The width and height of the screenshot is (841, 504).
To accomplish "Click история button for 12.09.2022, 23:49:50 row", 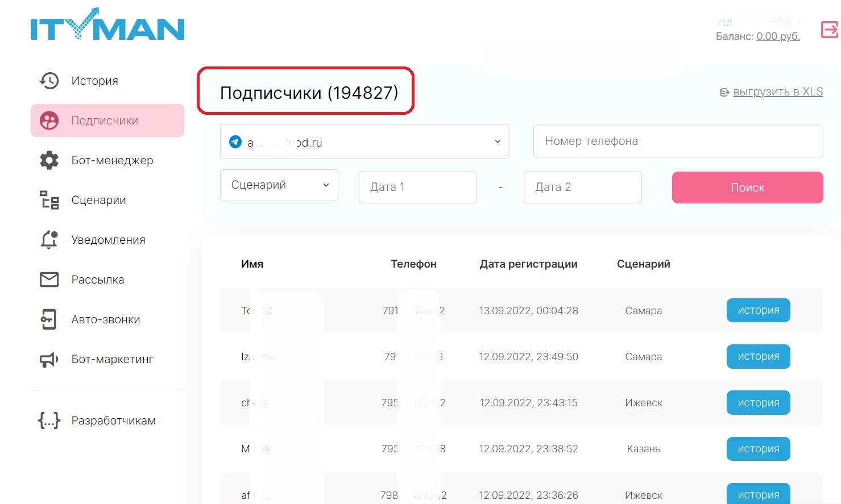I will 759,356.
